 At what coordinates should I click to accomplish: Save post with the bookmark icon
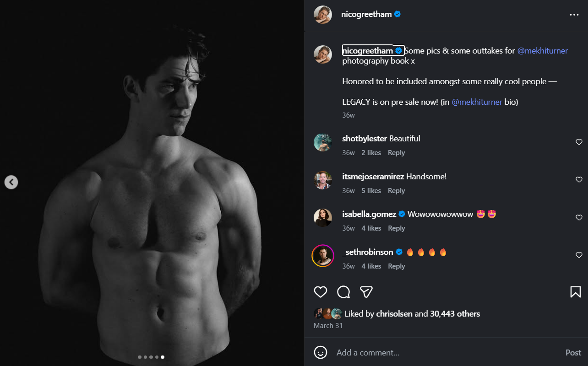click(x=575, y=292)
